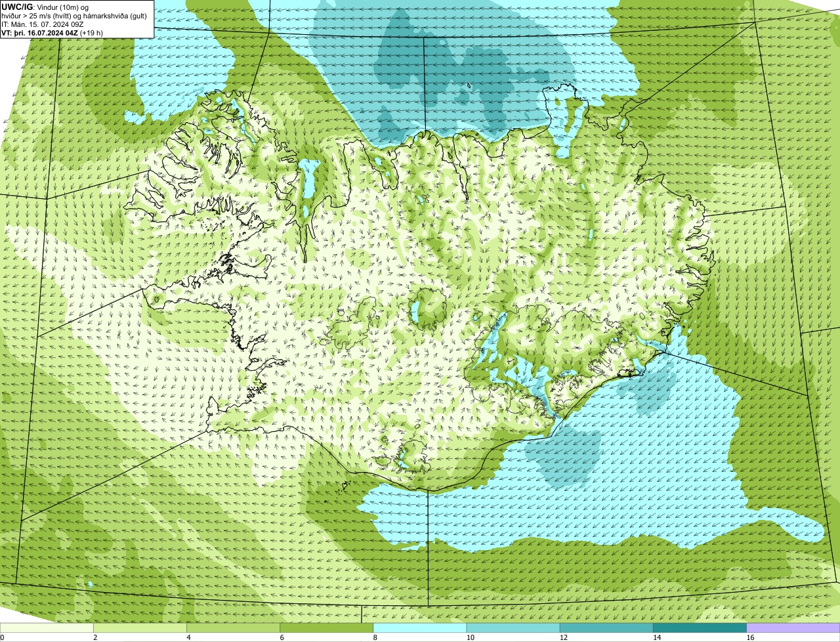Click the scale label "14"
Viewport: 840px width, 642px height.
(657, 637)
